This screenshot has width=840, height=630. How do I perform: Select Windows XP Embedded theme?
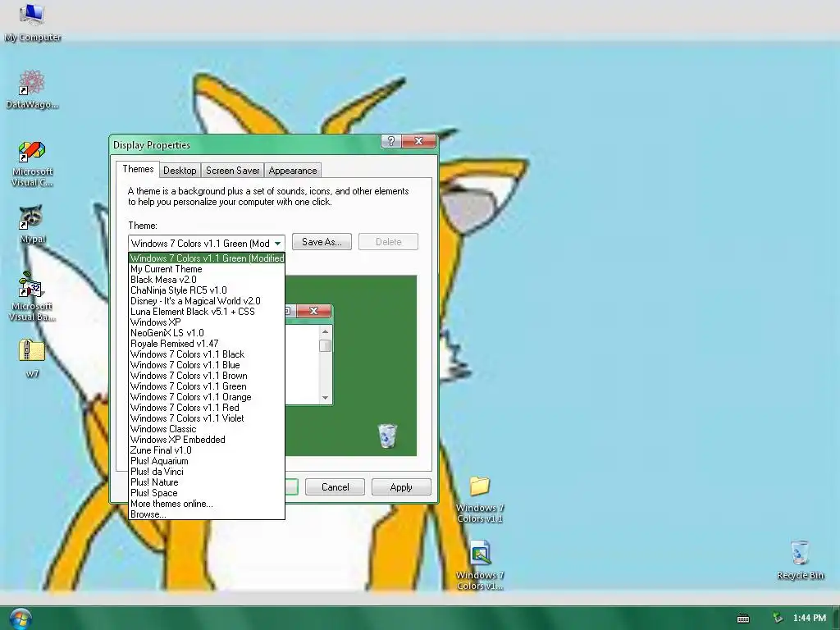(x=207, y=440)
